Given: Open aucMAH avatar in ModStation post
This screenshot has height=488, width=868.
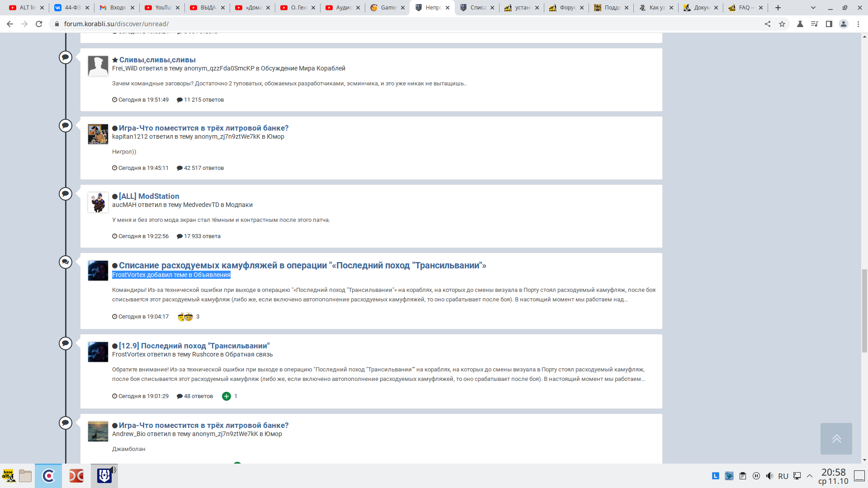Looking at the screenshot, I should pyautogui.click(x=98, y=202).
